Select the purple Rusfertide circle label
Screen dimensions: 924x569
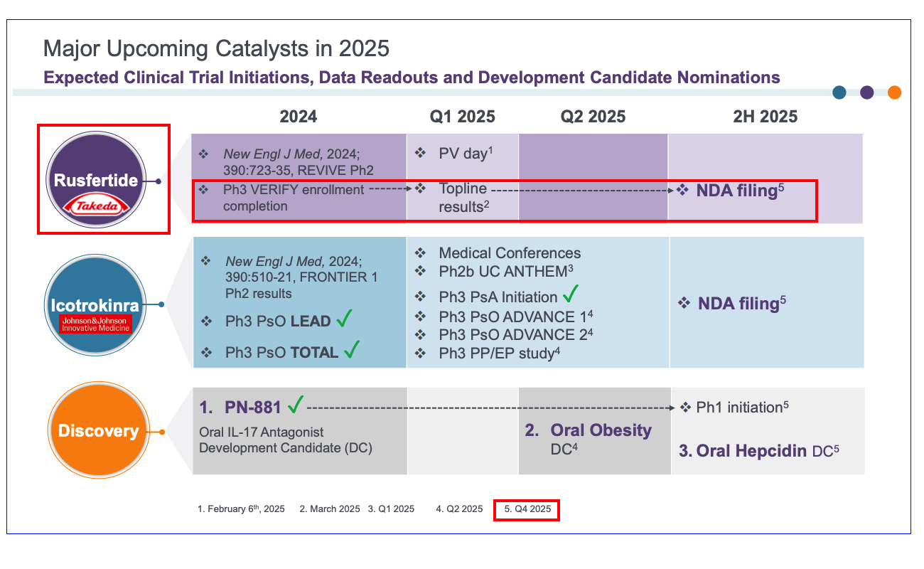[96, 180]
